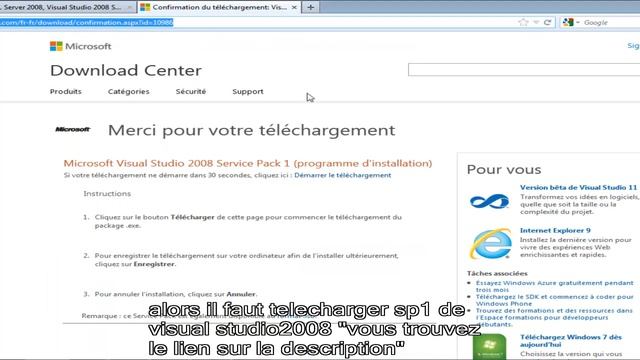
Task: Open the Produits menu
Action: click(66, 91)
